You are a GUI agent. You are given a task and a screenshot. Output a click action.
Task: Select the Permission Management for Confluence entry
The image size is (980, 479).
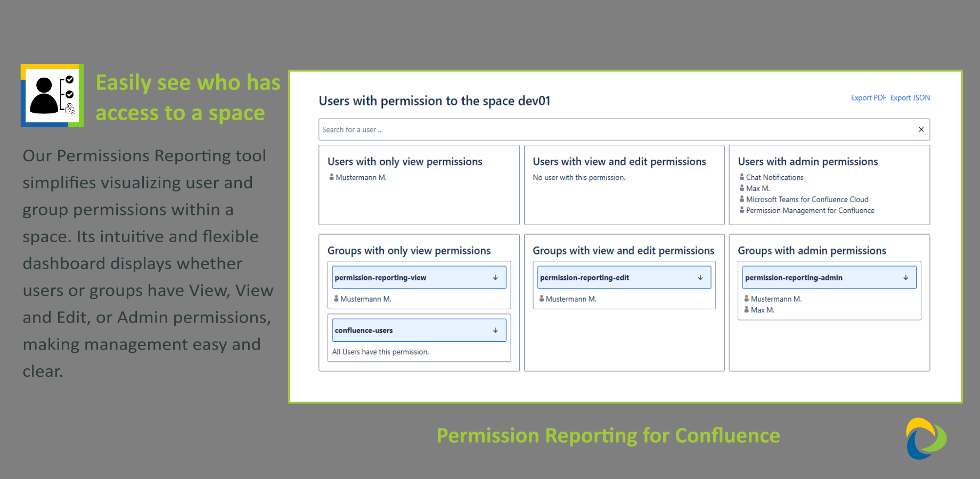coord(810,210)
